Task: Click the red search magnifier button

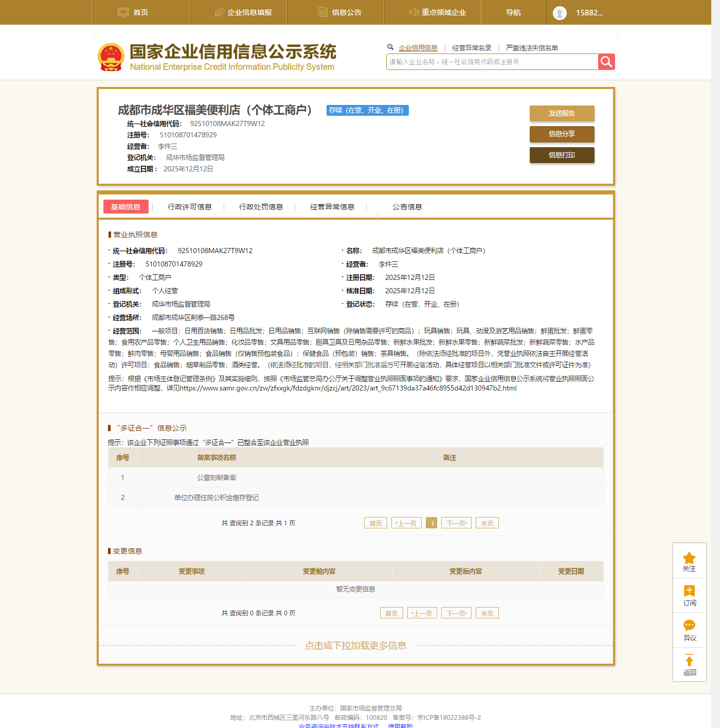Action: pos(606,62)
